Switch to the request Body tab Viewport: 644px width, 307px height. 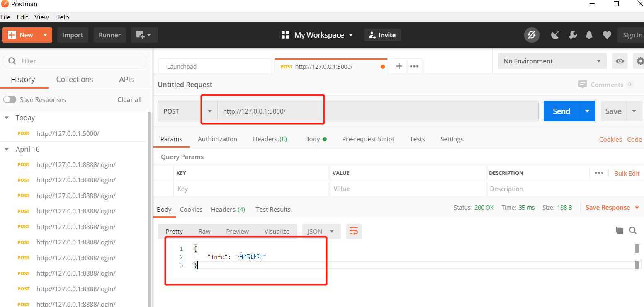click(x=316, y=139)
